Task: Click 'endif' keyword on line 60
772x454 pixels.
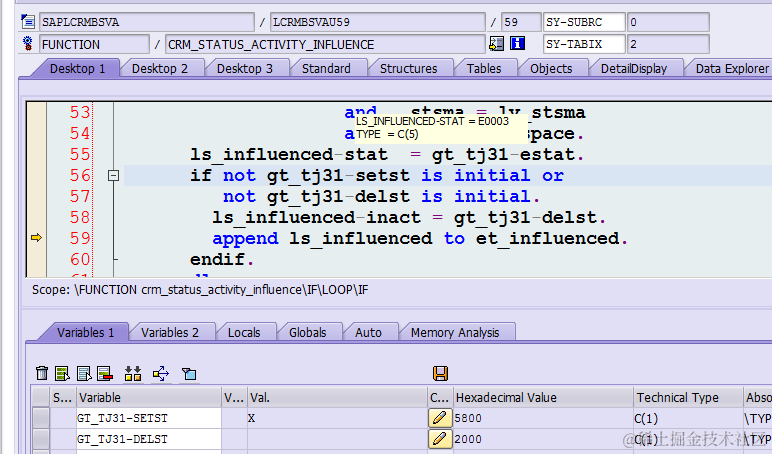Action: point(217,259)
